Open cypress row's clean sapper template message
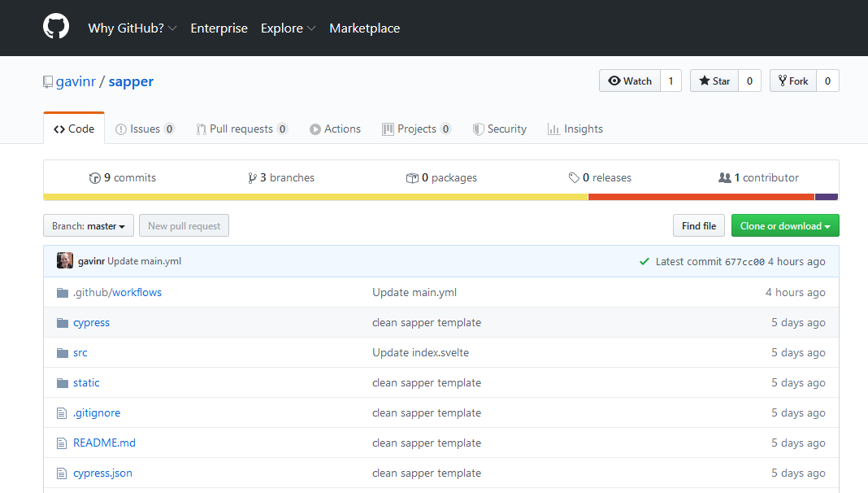The image size is (868, 493). [x=426, y=322]
